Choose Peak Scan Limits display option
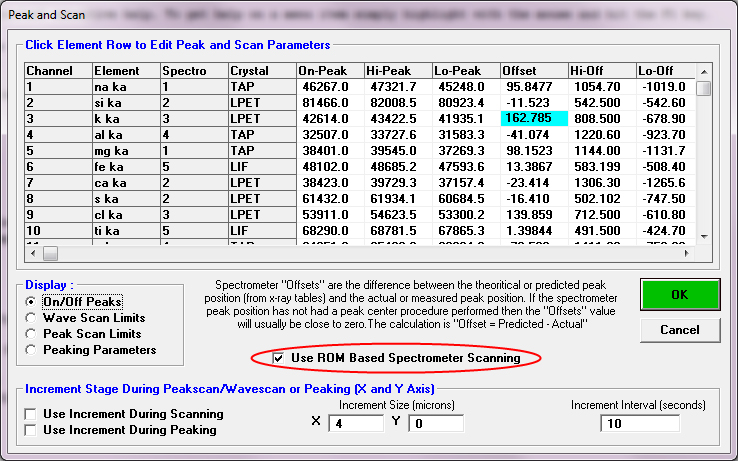 33,333
